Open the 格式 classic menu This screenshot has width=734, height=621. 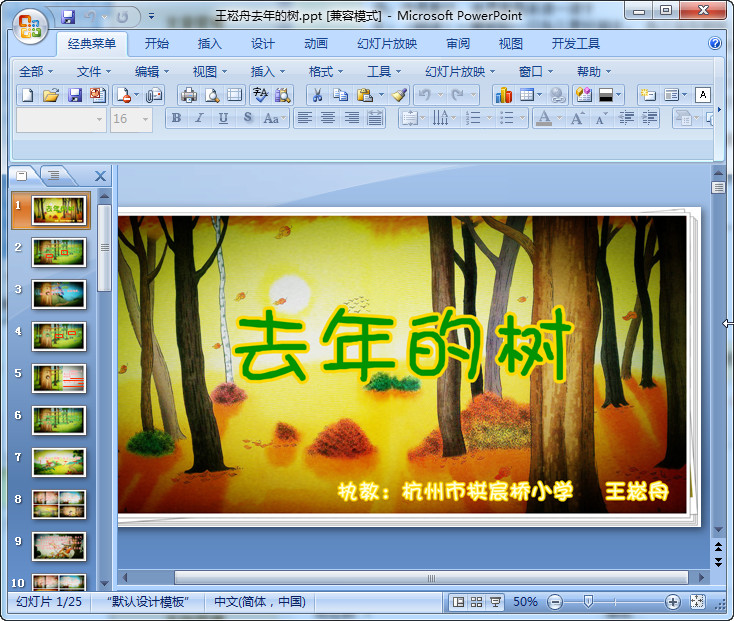[x=326, y=72]
